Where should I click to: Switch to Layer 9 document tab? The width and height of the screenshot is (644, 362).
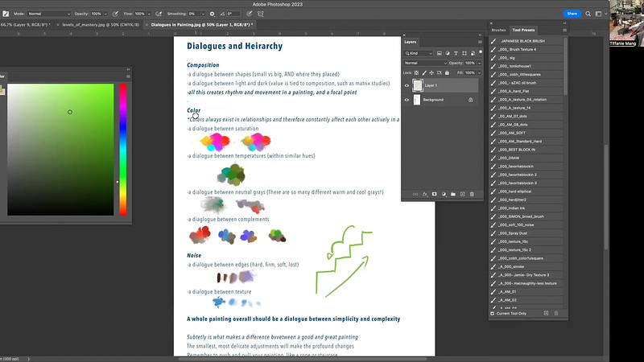pyautogui.click(x=26, y=25)
